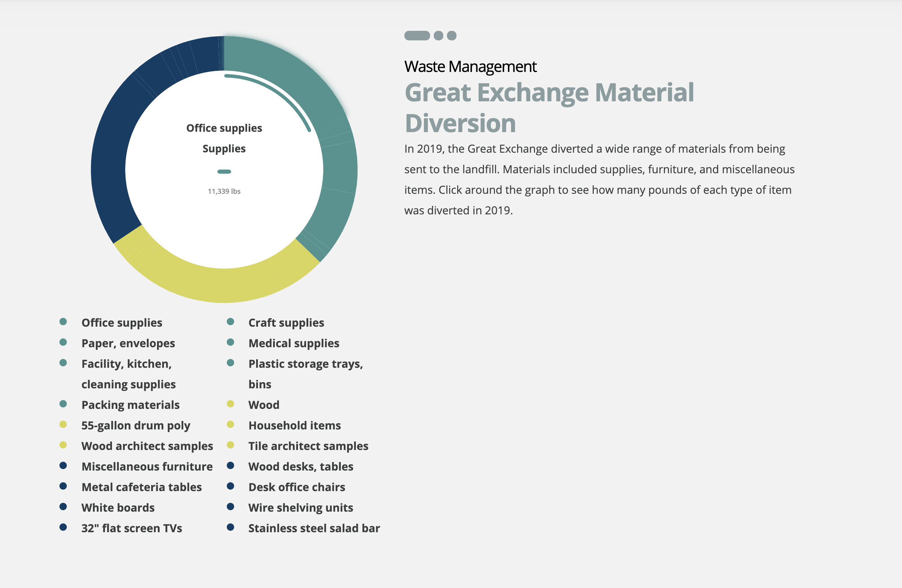Click the Paper, envelopes legend entry

pos(128,343)
